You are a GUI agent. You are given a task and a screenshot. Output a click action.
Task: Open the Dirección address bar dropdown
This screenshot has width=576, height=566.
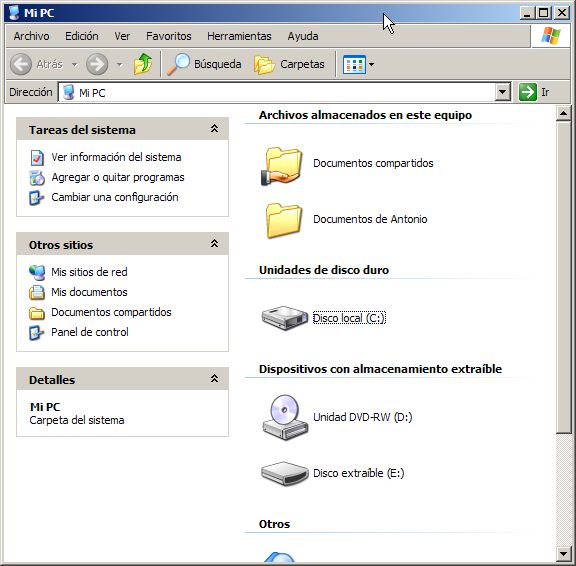[x=503, y=92]
